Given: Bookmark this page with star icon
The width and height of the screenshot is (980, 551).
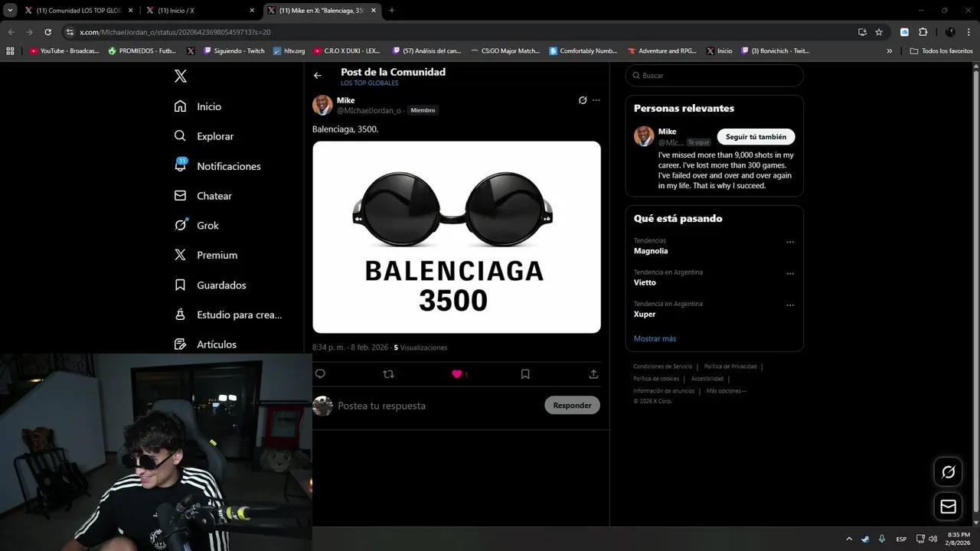Looking at the screenshot, I should pos(879,32).
